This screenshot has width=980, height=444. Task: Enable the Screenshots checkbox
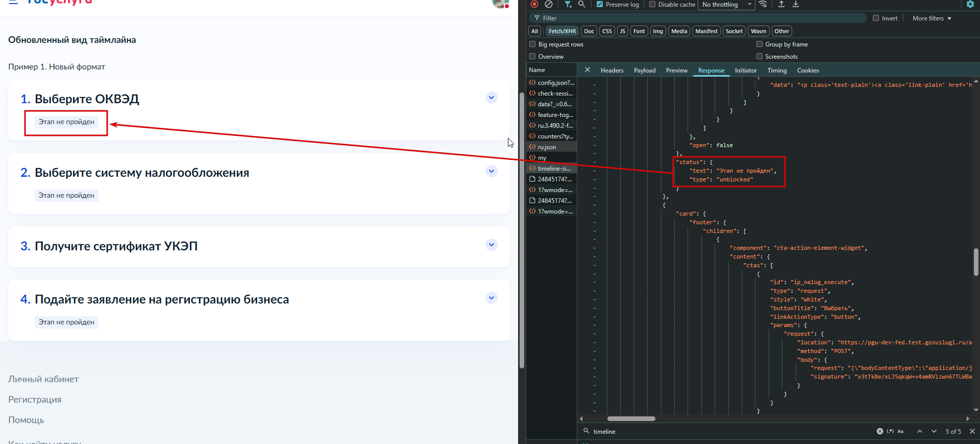(759, 56)
